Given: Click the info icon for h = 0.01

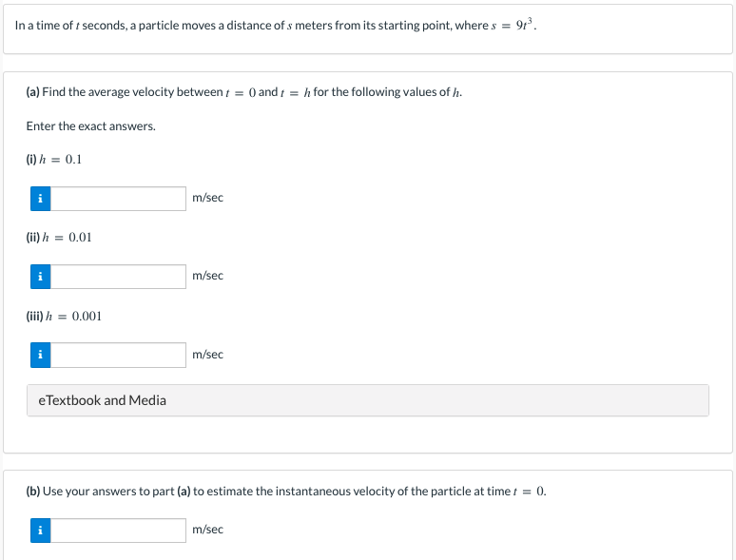Looking at the screenshot, I should 40,277.
